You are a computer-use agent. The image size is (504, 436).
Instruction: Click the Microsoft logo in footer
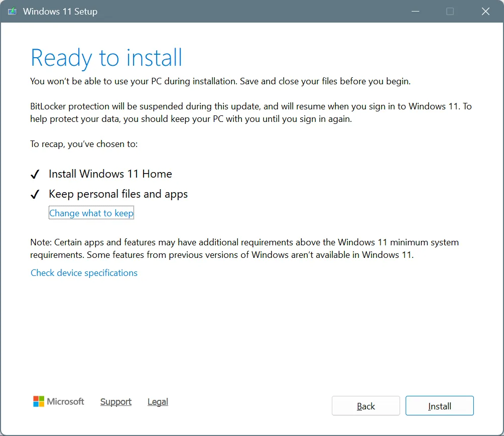[59, 401]
